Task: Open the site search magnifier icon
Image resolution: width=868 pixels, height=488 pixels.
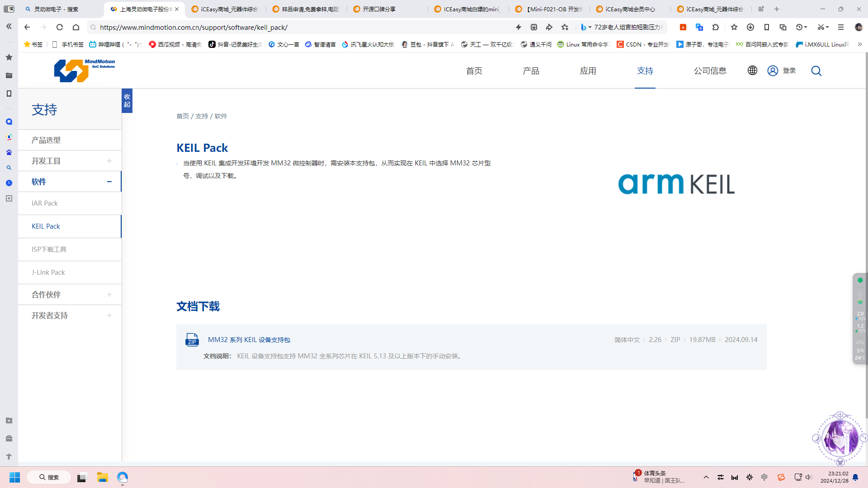Action: [816, 71]
